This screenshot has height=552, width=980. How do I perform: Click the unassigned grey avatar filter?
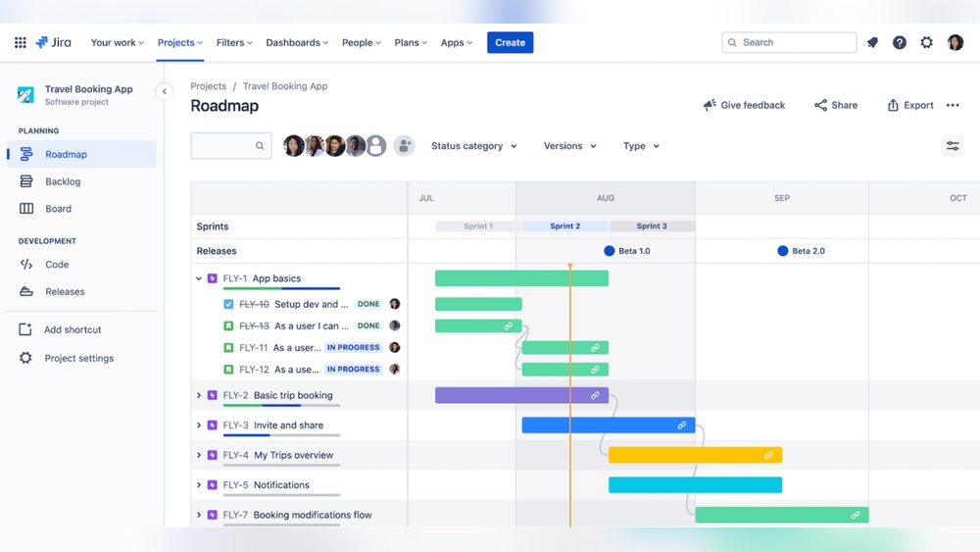[x=376, y=146]
